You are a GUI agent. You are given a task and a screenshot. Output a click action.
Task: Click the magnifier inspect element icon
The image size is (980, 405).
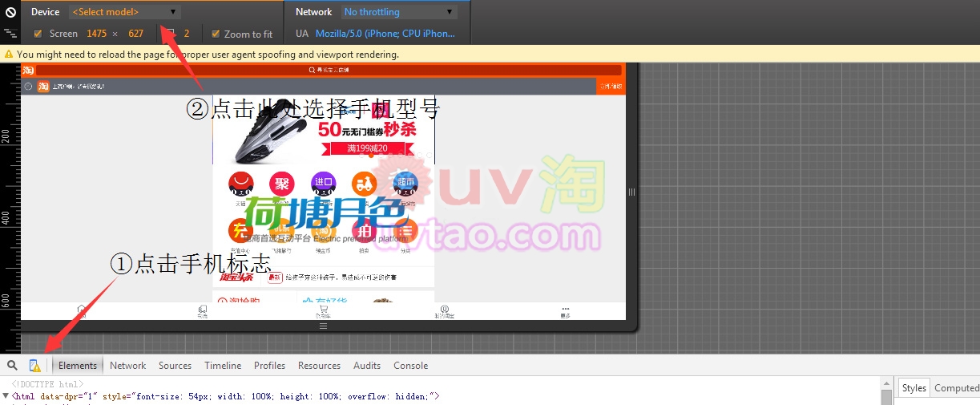pyautogui.click(x=12, y=366)
